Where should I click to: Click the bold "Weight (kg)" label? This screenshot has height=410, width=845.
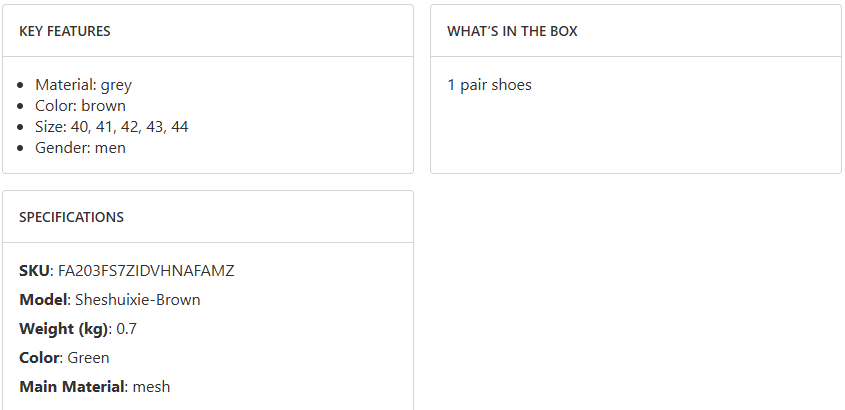pos(63,329)
